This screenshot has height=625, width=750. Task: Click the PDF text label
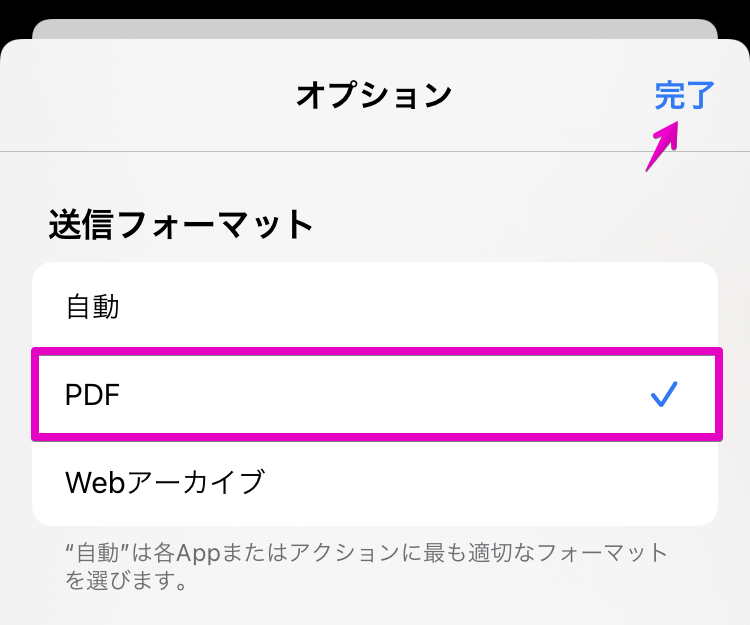92,395
